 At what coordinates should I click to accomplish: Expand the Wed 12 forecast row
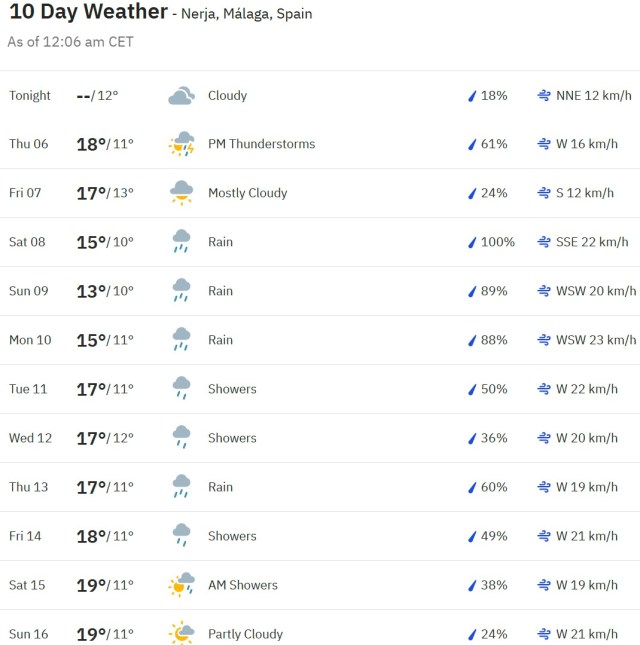(320, 438)
